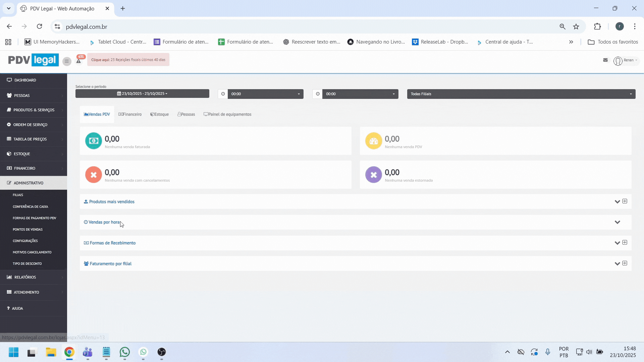This screenshot has width=644, height=362.
Task: Open WhatsApp from the Windows taskbar
Action: point(125,352)
